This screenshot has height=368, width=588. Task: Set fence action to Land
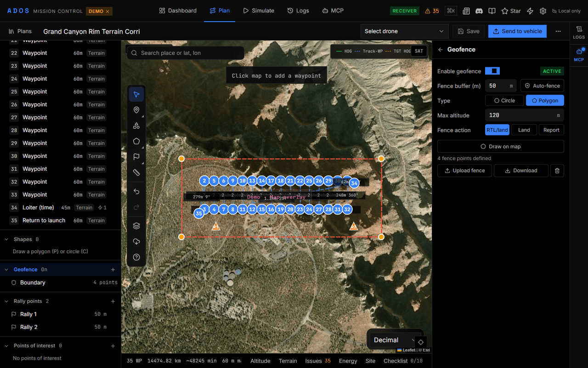point(524,130)
